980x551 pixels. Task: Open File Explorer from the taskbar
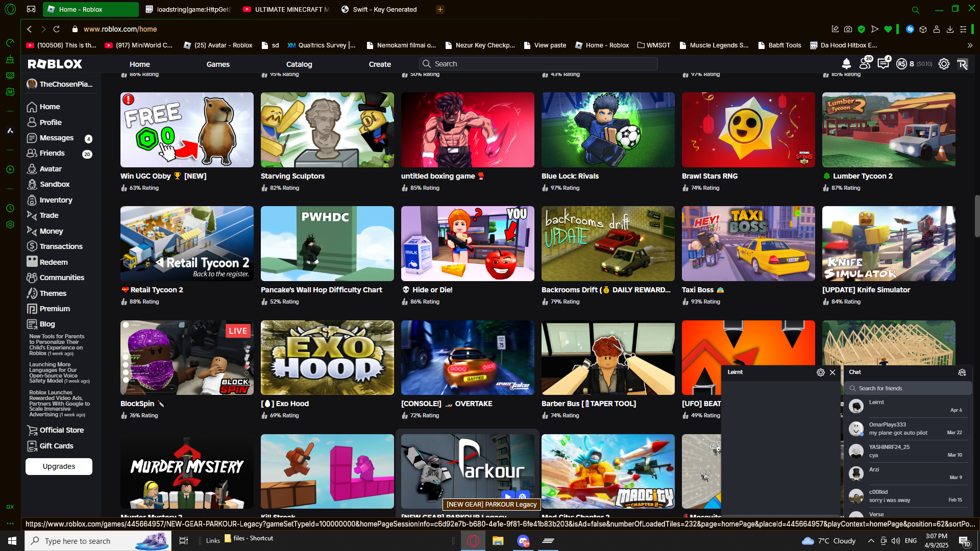498,541
